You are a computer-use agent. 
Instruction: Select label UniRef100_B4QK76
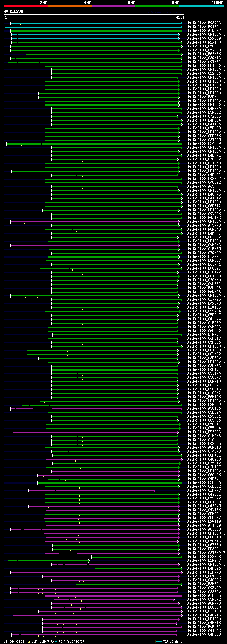[x=204, y=194]
